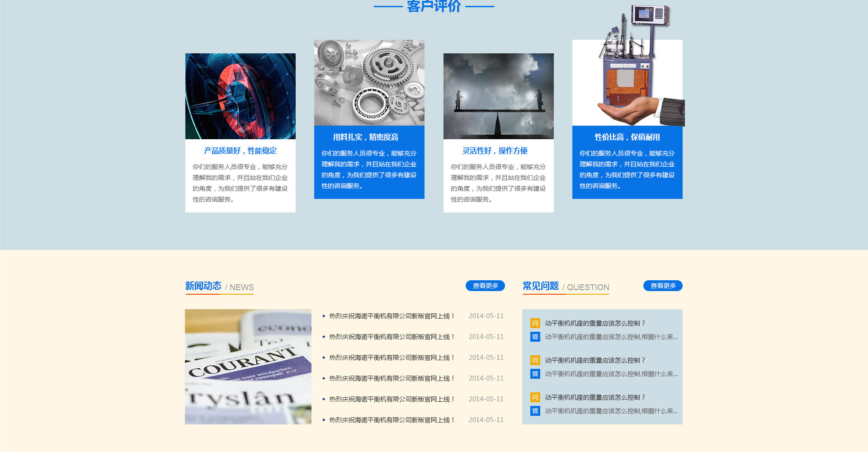Open the 产品质量好，性能稳定 review title
This screenshot has height=452, width=868.
click(240, 151)
